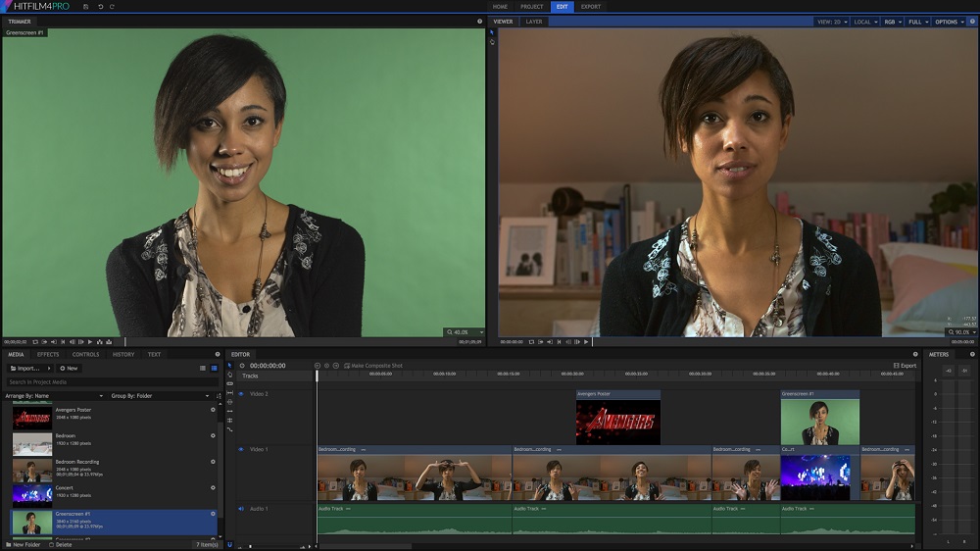Toggle Viewer loop playback icon
The image size is (980, 551).
tap(531, 342)
